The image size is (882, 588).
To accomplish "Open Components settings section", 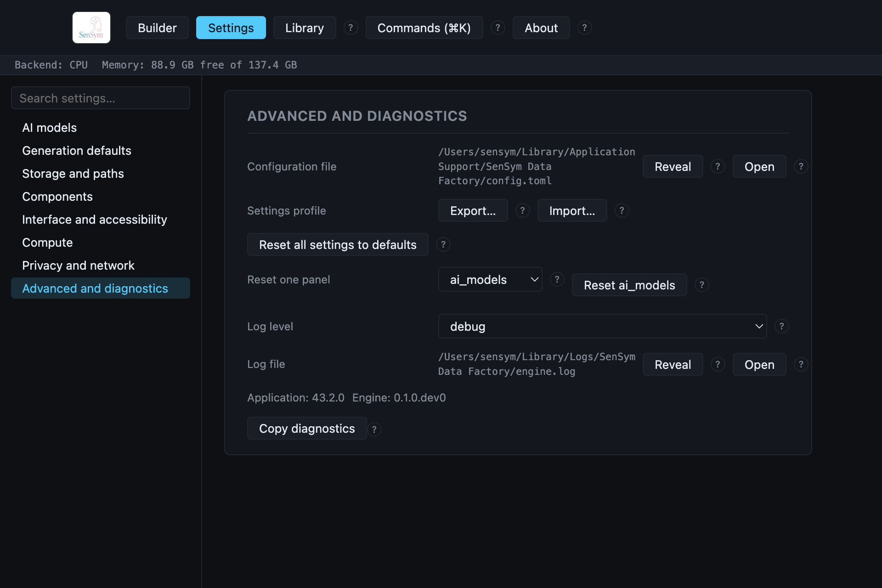I will point(101,197).
